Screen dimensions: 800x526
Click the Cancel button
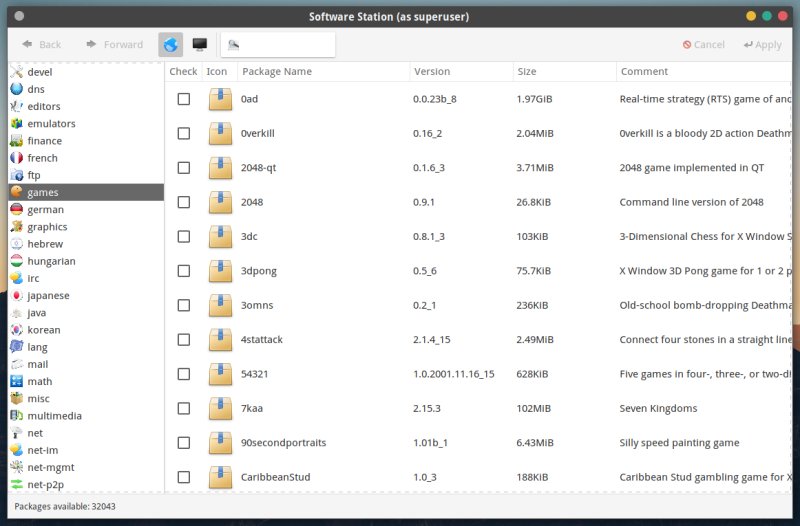(704, 45)
